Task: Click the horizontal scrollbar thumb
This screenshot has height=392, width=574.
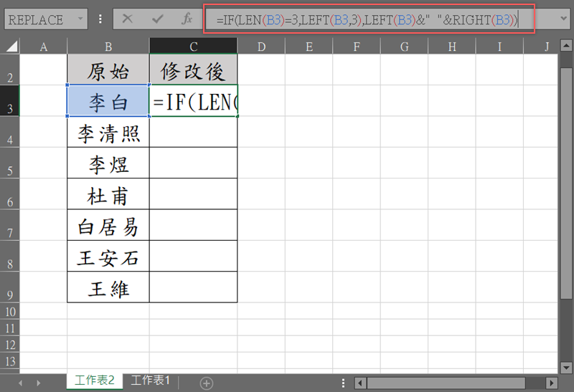Action: pos(446,383)
